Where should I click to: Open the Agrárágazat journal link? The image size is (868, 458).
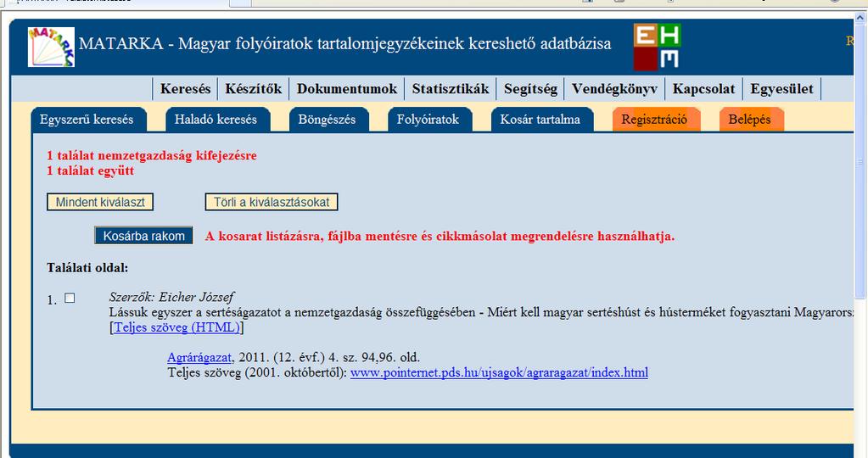click(199, 357)
